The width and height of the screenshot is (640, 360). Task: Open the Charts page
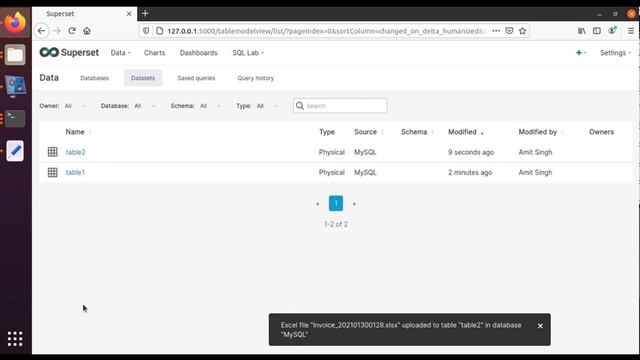(x=154, y=53)
